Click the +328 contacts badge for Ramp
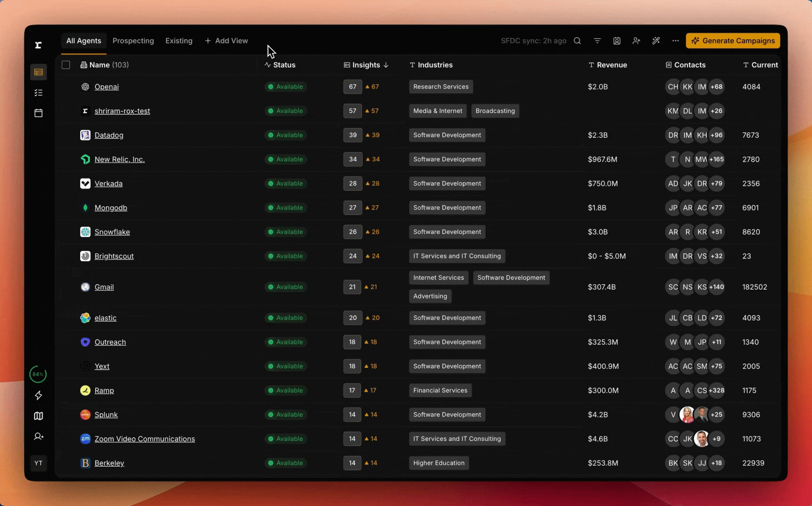Viewport: 812px width, 506px height. click(716, 390)
